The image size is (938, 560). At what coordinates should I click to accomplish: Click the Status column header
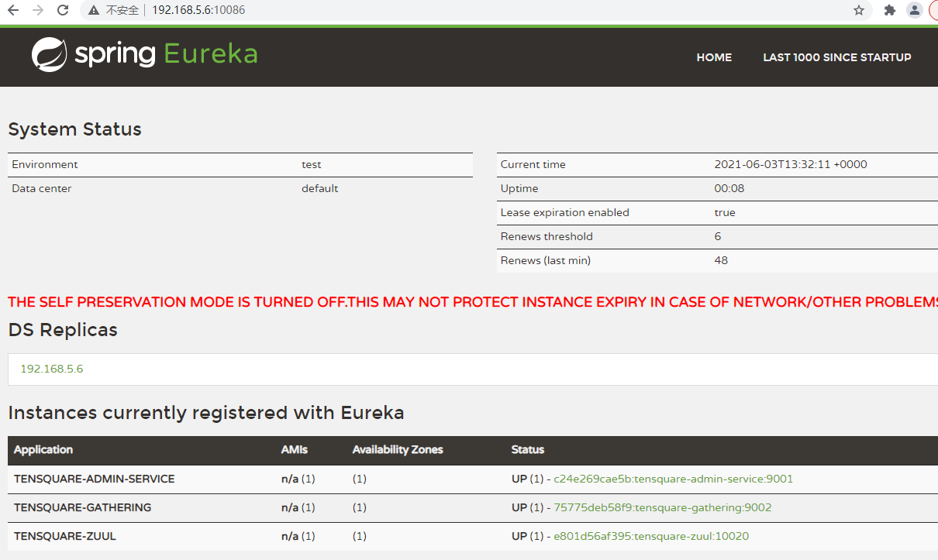tap(528, 449)
